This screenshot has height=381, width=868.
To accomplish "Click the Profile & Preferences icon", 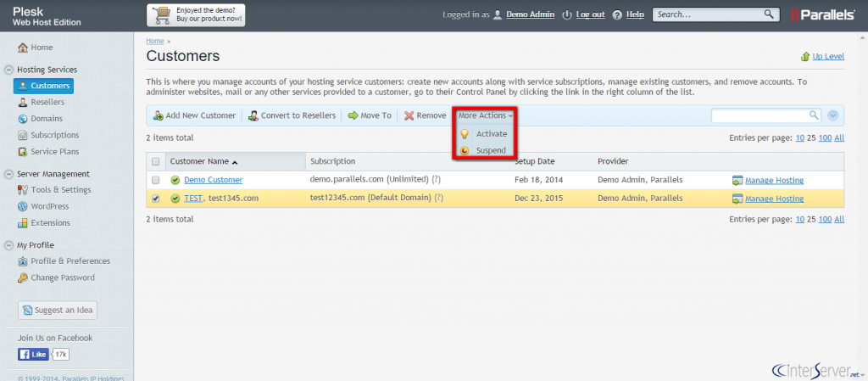I will tap(23, 261).
